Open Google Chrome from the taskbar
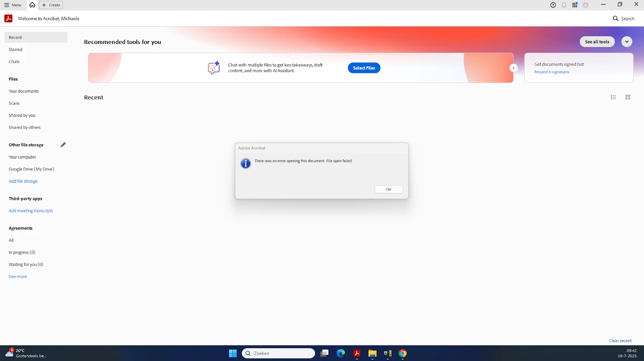The image size is (644, 361). [402, 353]
